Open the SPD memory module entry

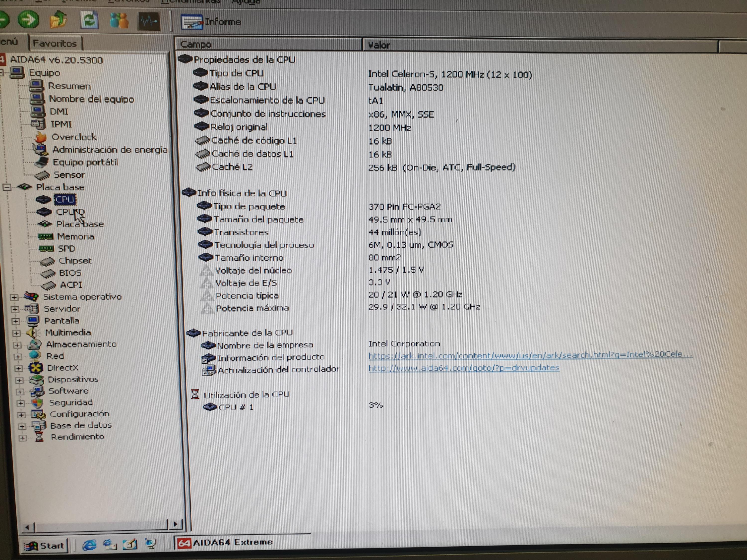(x=66, y=249)
